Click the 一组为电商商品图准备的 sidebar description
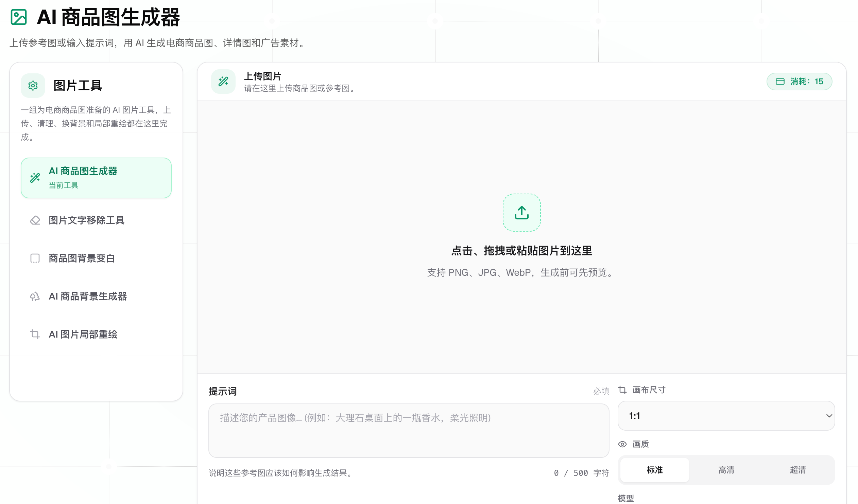 [96, 123]
